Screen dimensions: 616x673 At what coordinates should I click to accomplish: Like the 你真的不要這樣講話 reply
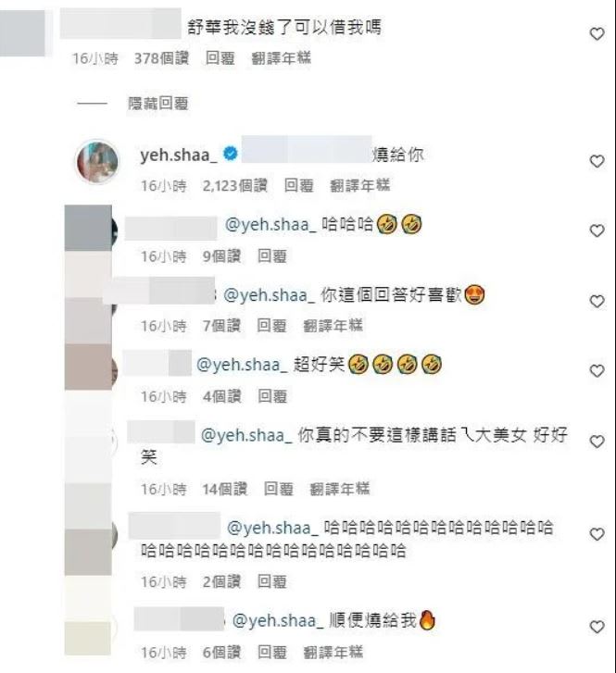(597, 442)
